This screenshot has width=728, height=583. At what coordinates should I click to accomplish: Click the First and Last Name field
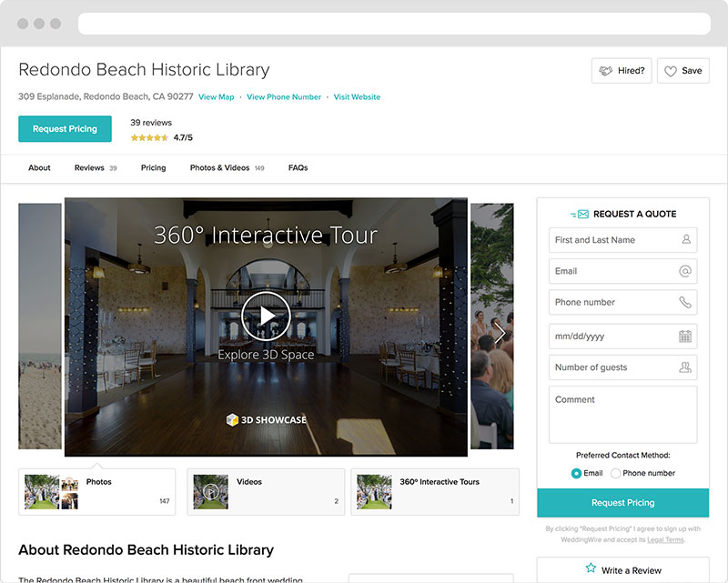pyautogui.click(x=622, y=240)
